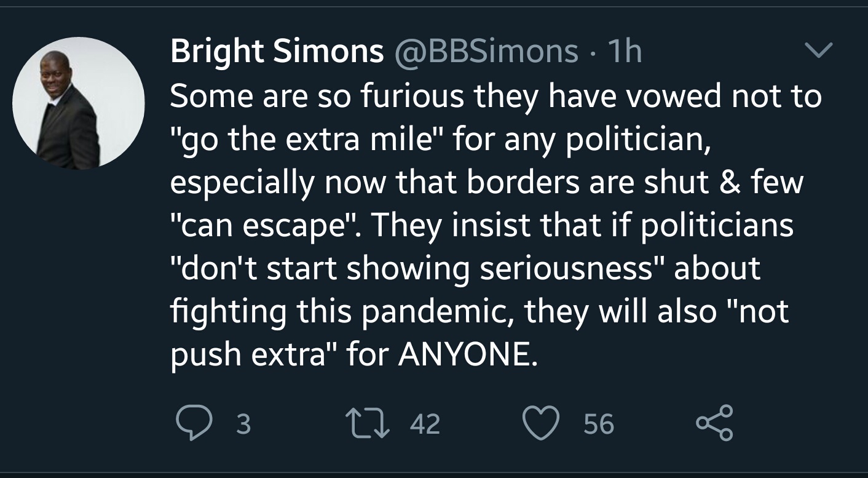Screen dimensions: 868x478
Task: Click the Bright Simons display name
Action: [x=277, y=51]
